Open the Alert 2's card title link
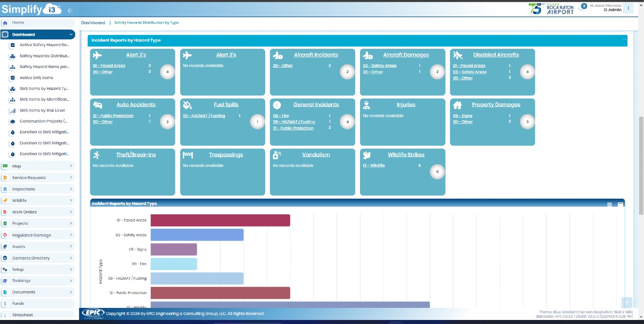The image size is (644, 324). pyautogui.click(x=136, y=55)
